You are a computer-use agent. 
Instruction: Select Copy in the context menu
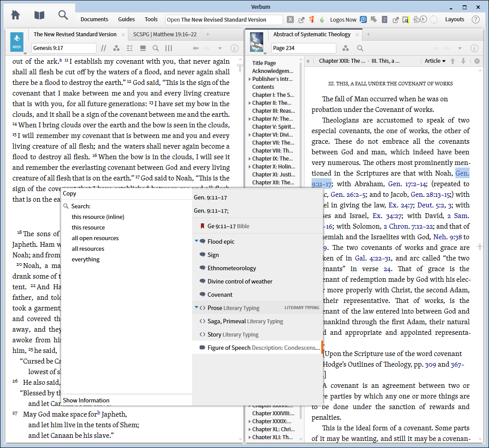tap(70, 193)
